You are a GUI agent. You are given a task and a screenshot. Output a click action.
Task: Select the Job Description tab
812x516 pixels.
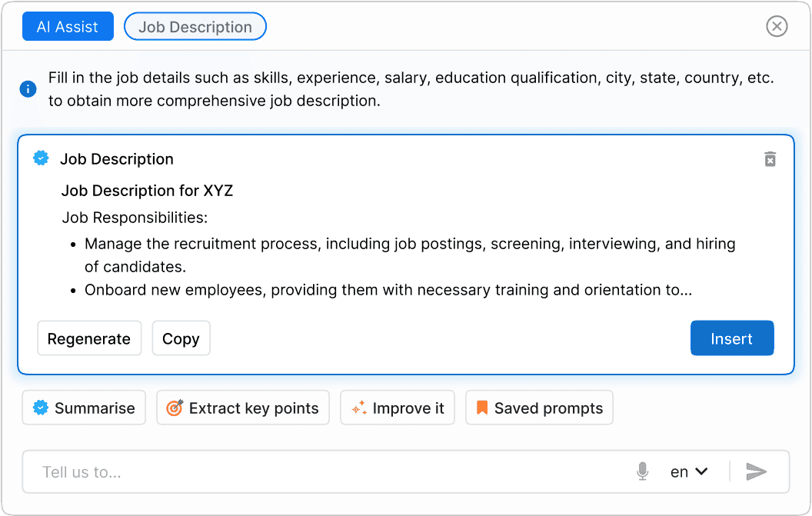(x=195, y=27)
